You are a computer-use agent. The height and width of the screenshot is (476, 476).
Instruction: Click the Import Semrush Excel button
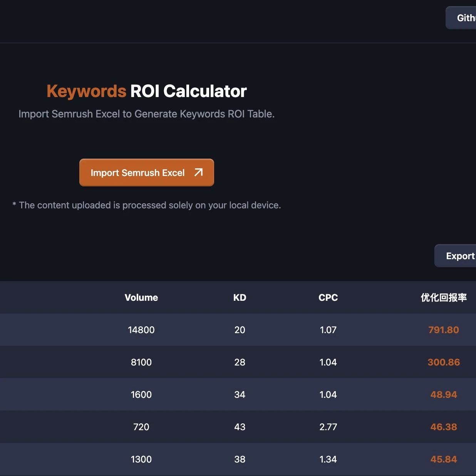tap(146, 173)
